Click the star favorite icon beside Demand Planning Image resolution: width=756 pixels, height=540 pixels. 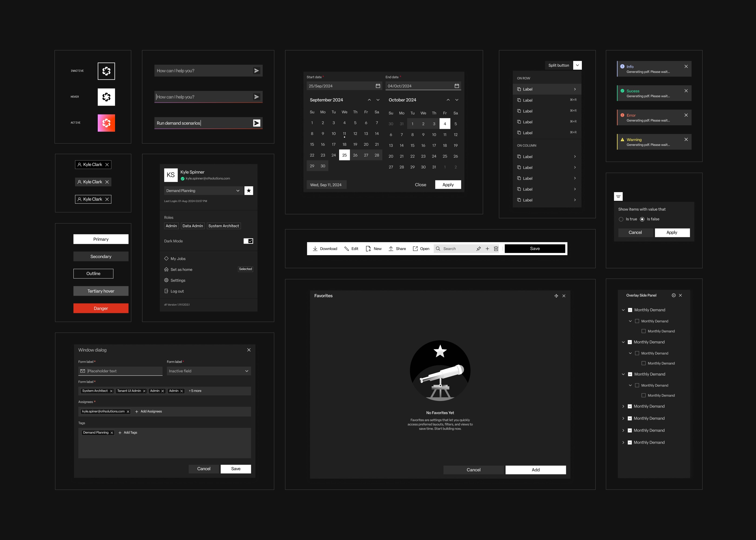click(x=249, y=191)
